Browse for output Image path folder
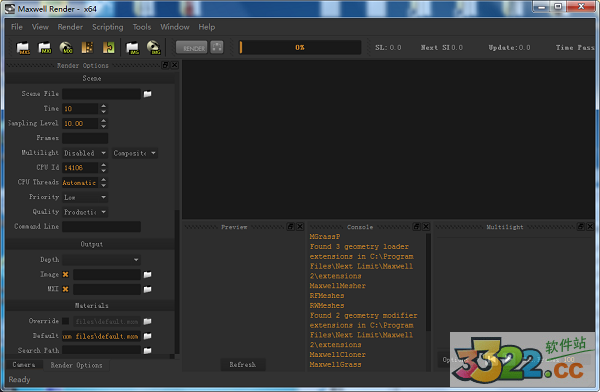 (147, 274)
